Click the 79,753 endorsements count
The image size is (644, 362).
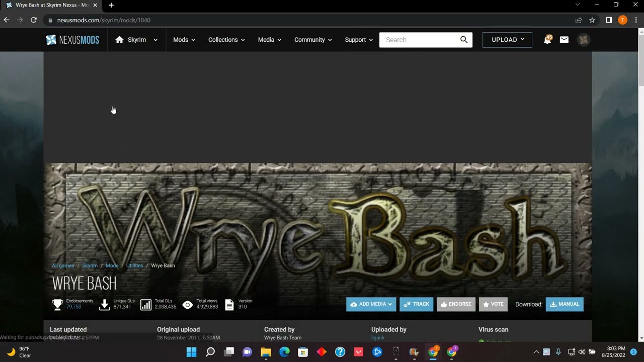click(73, 307)
